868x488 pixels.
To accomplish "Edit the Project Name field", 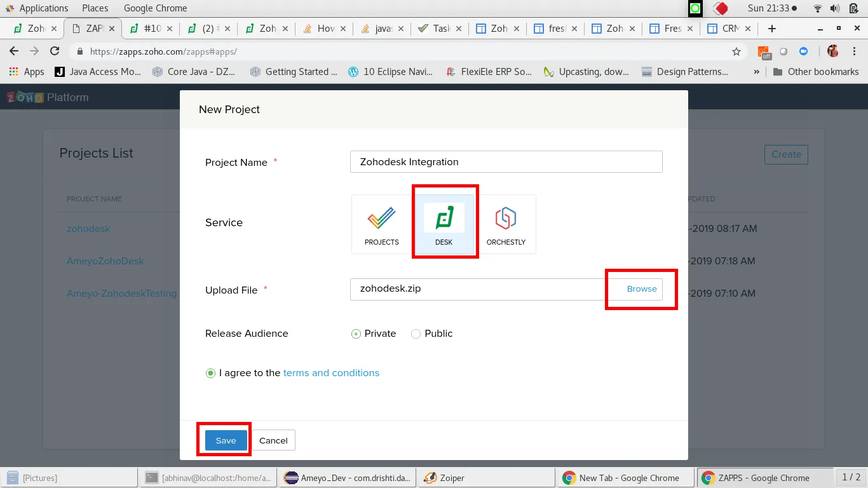I will coord(506,162).
